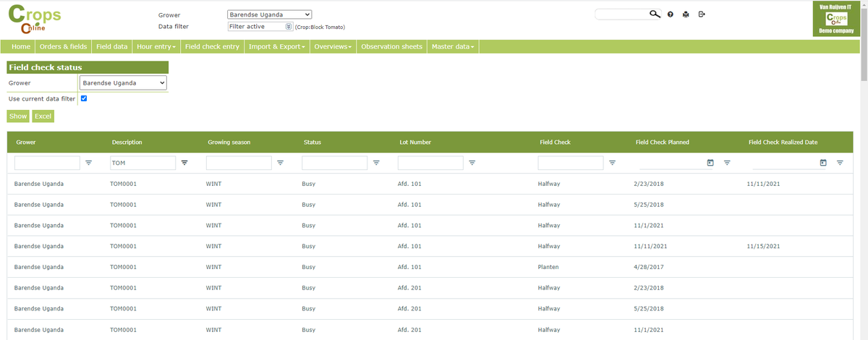The image size is (868, 340).
Task: Click the search magnifier icon
Action: 655,14
